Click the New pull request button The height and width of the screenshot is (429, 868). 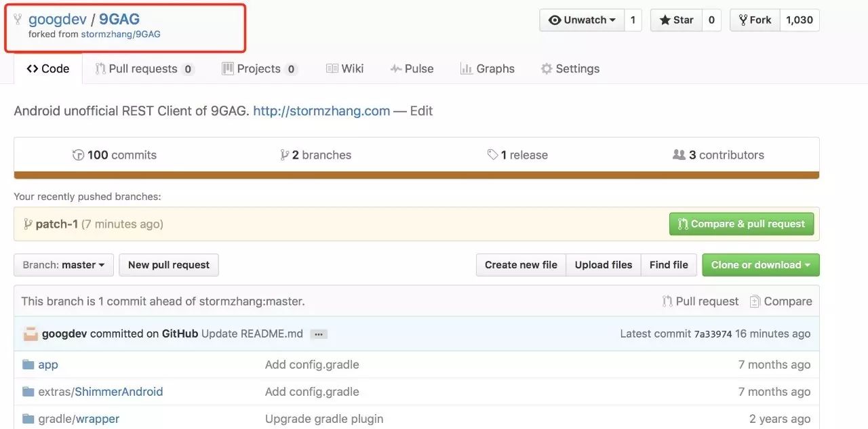click(169, 265)
